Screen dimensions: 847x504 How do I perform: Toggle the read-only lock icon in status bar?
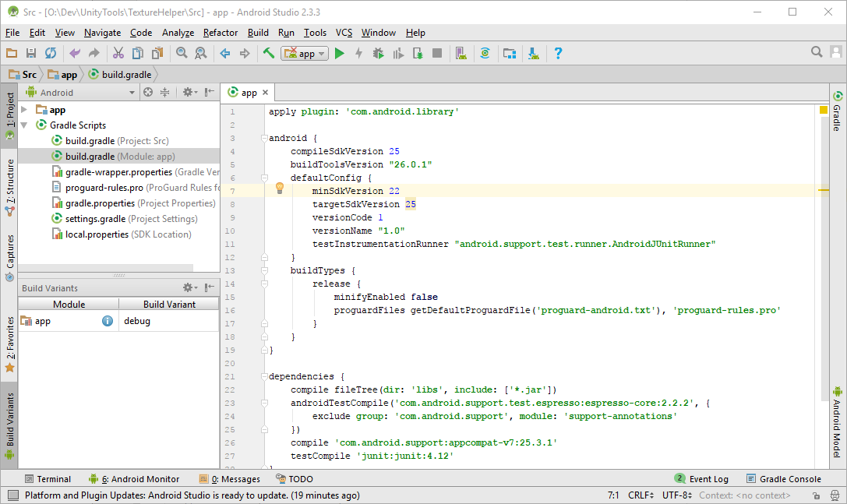(816, 495)
